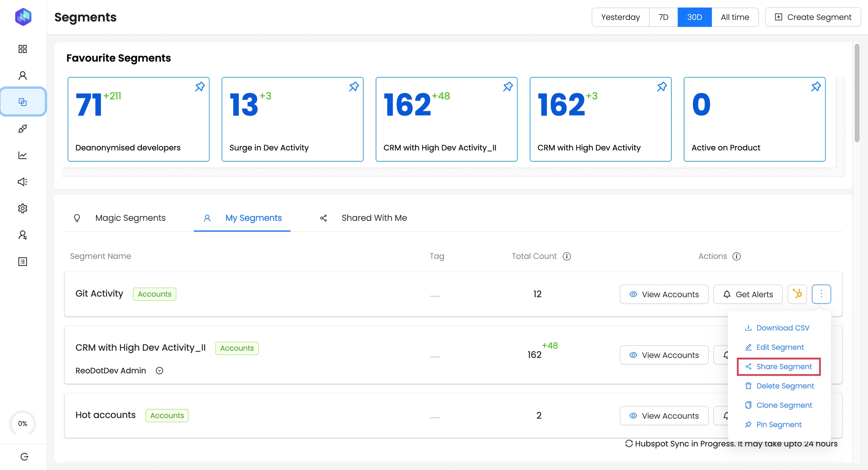Expand the ReoDotDev Admin chevron
The height and width of the screenshot is (470, 868).
pyautogui.click(x=159, y=370)
